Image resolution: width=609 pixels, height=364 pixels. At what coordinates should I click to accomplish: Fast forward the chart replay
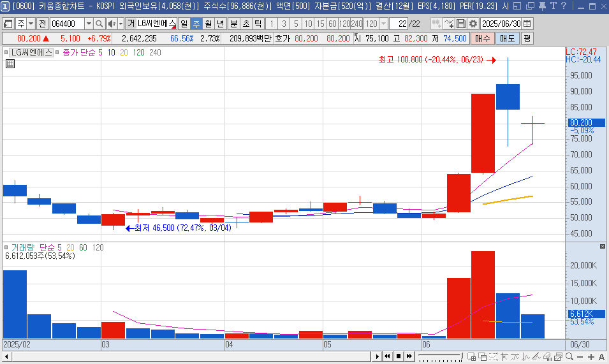(x=409, y=356)
